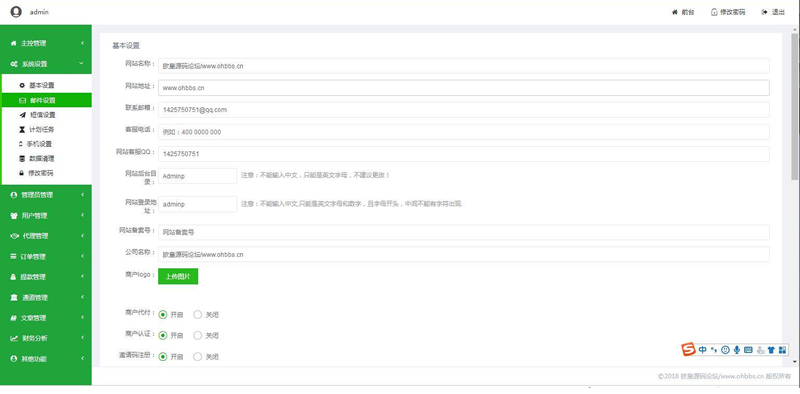This screenshot has height=394, width=800.
Task: Select 开启 for 商户认证
Action: (x=163, y=335)
